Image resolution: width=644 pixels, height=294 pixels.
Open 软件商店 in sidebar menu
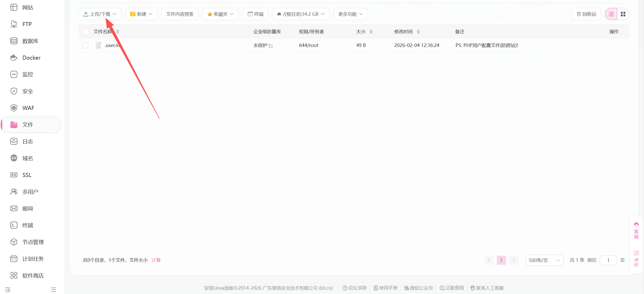click(x=33, y=275)
